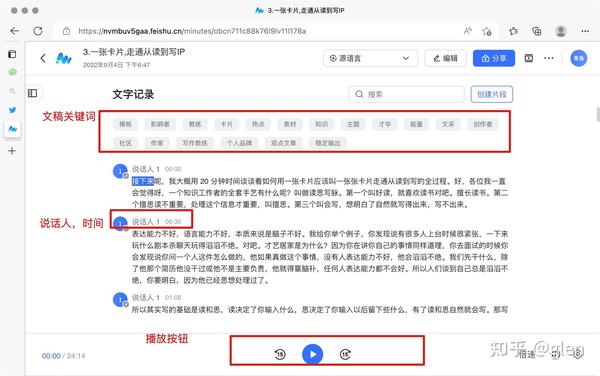This screenshot has height=376, width=600.
Task: Open the video view icon next to 分享
Action: tap(529, 58)
